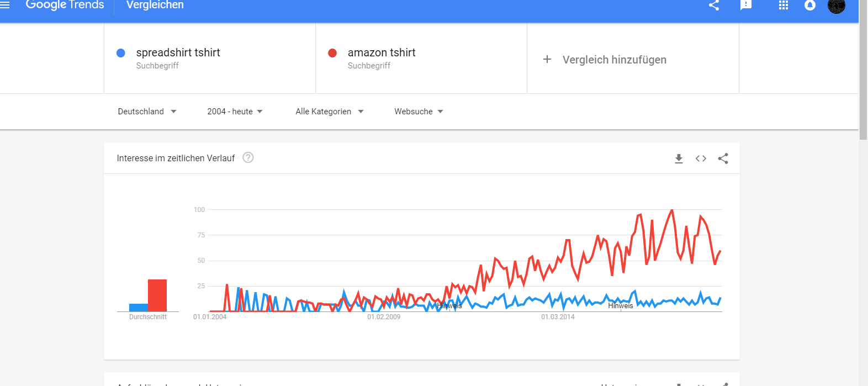Open the notifications bell
868x386 pixels.
pos(810,6)
